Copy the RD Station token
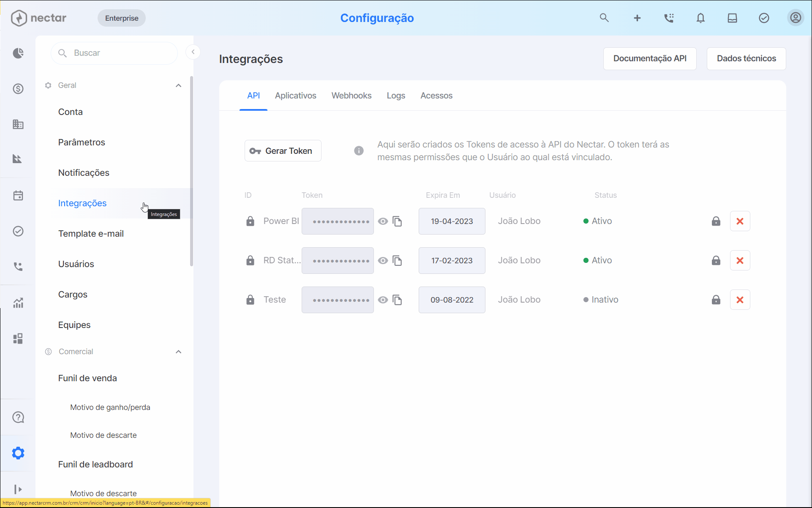Screen dimensions: 812x508 397,261
